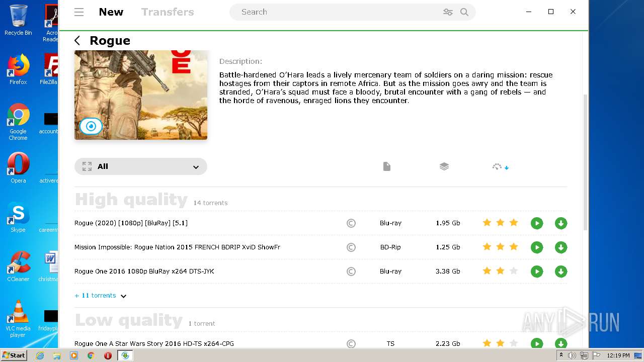This screenshot has width=644, height=362.
Task: Select Mission Impossible: Rogue Nation torrent
Action: point(177,247)
